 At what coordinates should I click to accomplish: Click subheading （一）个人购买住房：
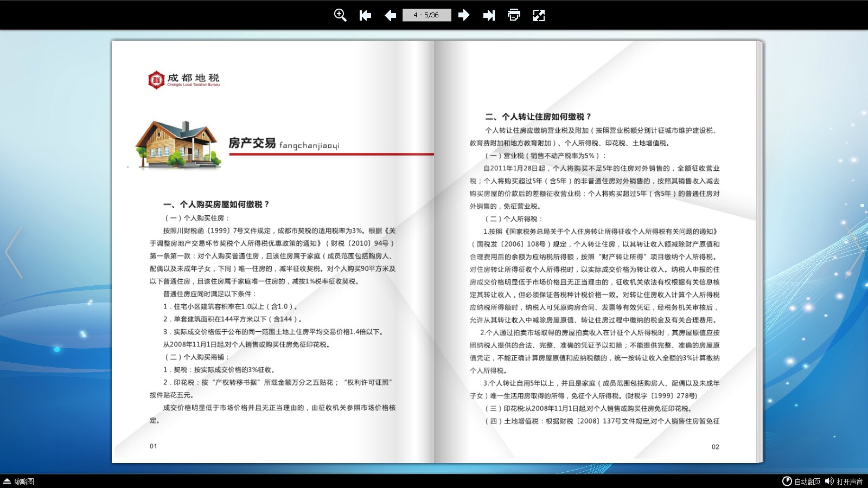tap(196, 218)
